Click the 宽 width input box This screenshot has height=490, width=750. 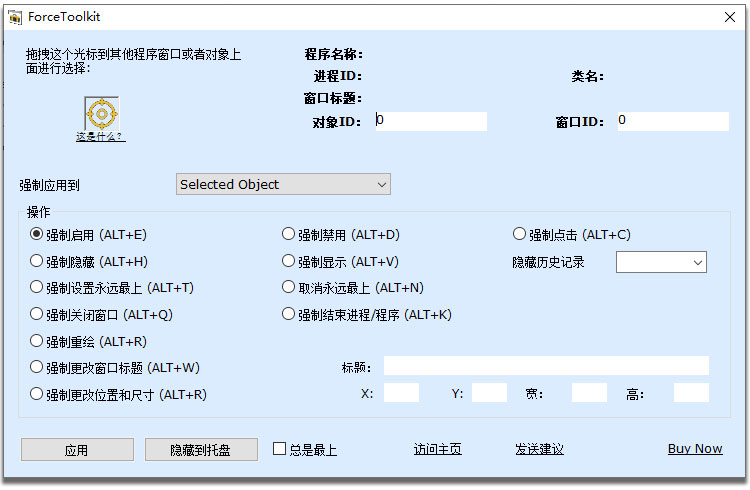coord(589,393)
